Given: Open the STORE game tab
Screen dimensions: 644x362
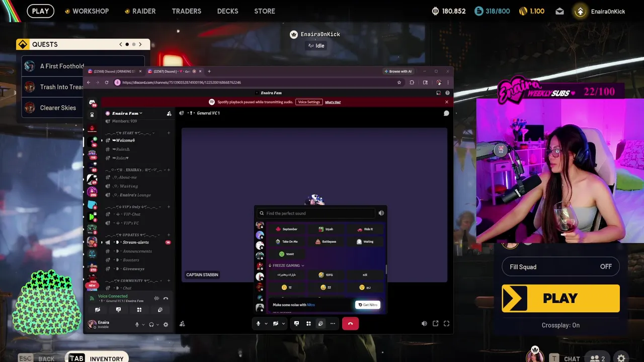Looking at the screenshot, I should pos(265,11).
